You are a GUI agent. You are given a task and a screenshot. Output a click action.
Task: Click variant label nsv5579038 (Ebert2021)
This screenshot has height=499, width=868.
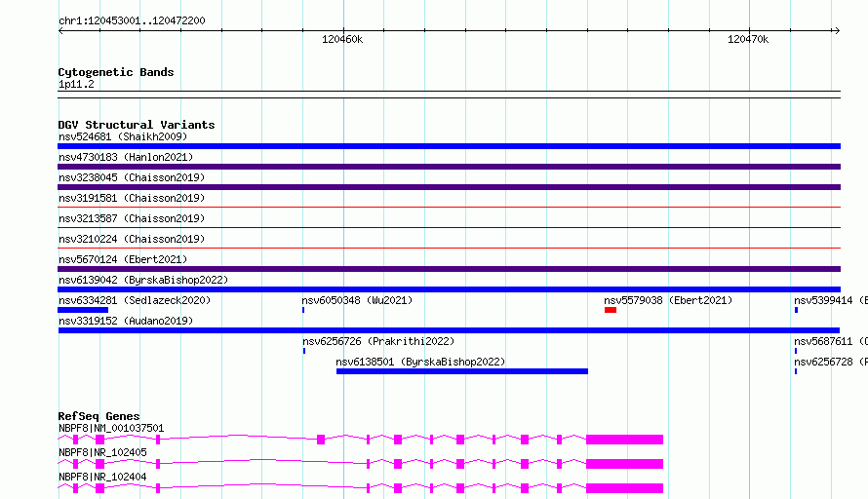pyautogui.click(x=668, y=300)
